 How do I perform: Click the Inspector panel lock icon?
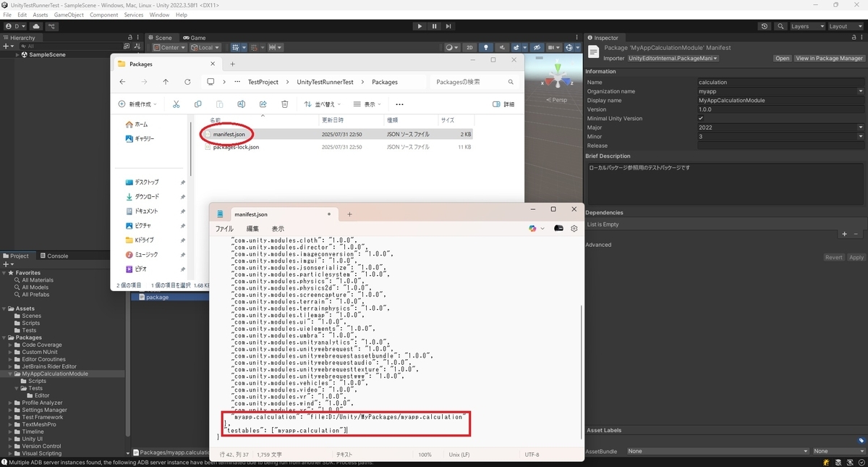[854, 38]
